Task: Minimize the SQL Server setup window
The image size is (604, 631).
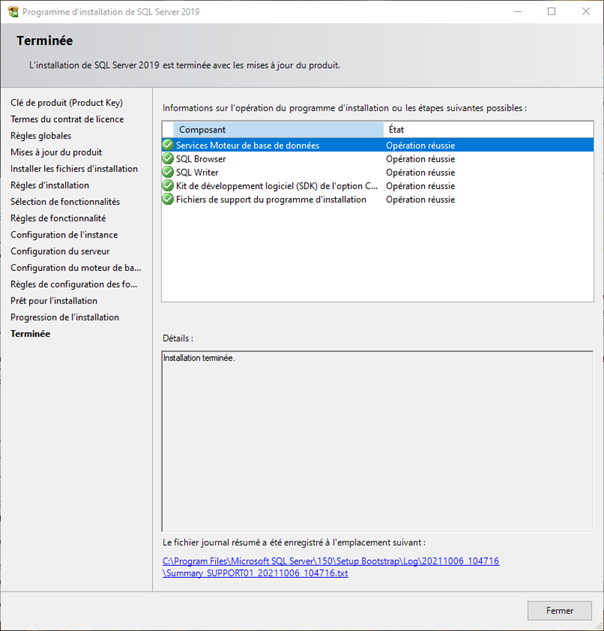Action: click(517, 12)
